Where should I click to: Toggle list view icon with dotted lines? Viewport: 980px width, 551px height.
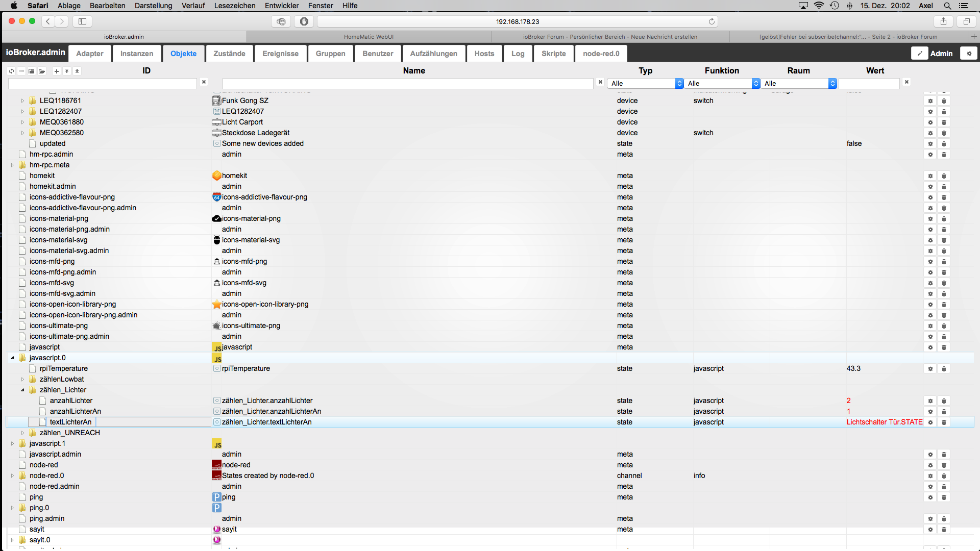[x=21, y=71]
